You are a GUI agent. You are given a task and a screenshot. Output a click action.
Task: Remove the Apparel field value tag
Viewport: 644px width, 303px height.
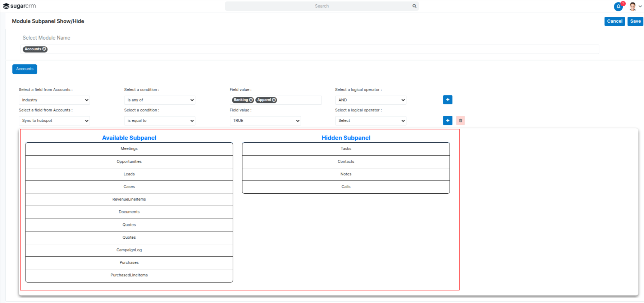pyautogui.click(x=274, y=100)
